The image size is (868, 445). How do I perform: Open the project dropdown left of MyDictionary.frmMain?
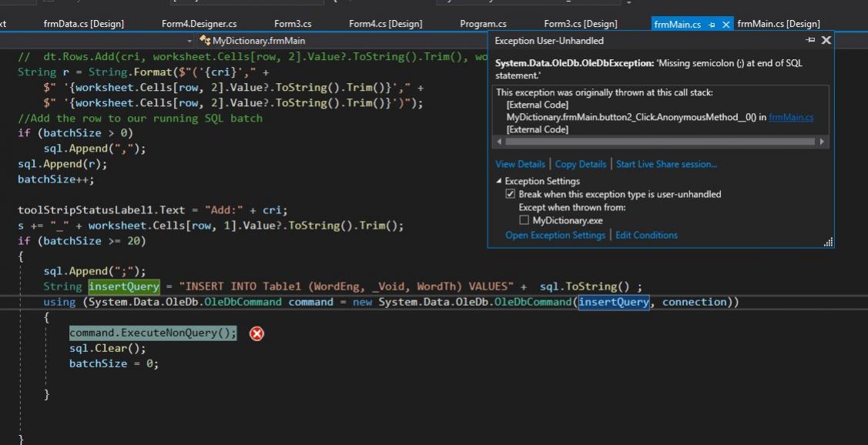coord(190,40)
